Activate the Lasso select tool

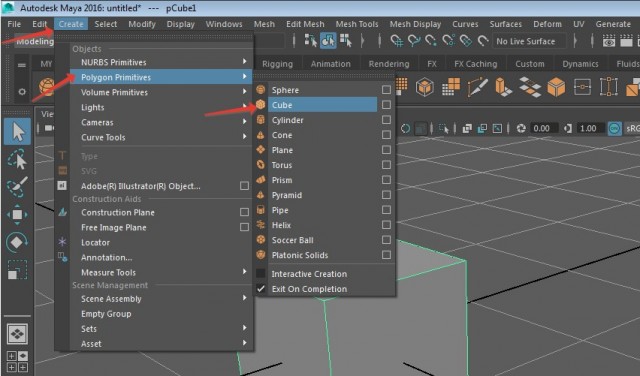(17, 160)
